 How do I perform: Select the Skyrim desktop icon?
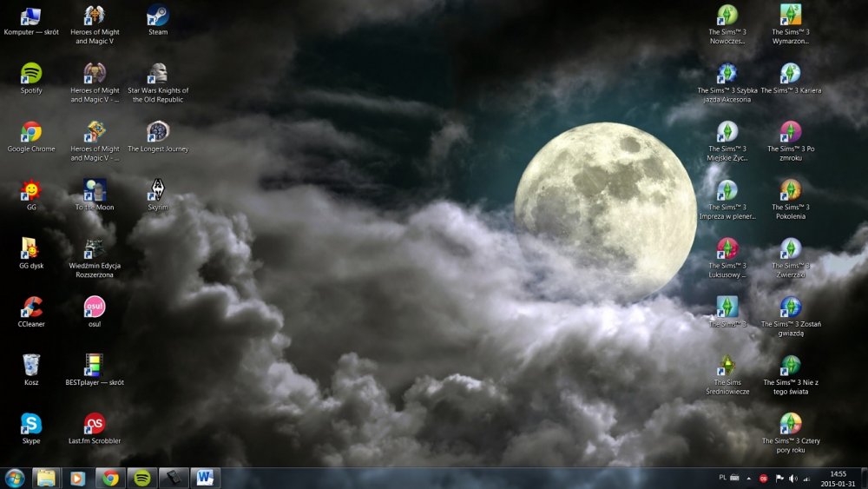click(x=158, y=195)
